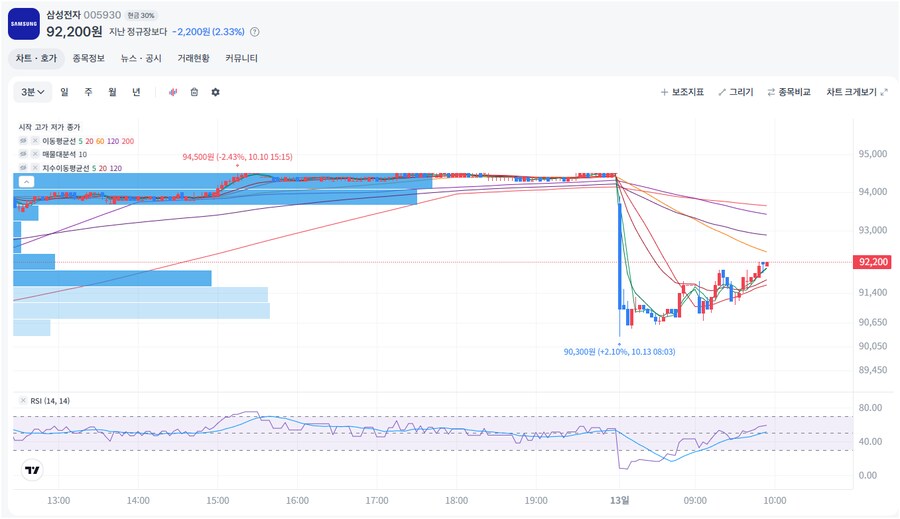Hide the 이동평균선 moving average lines
900x519 pixels.
coord(23,141)
